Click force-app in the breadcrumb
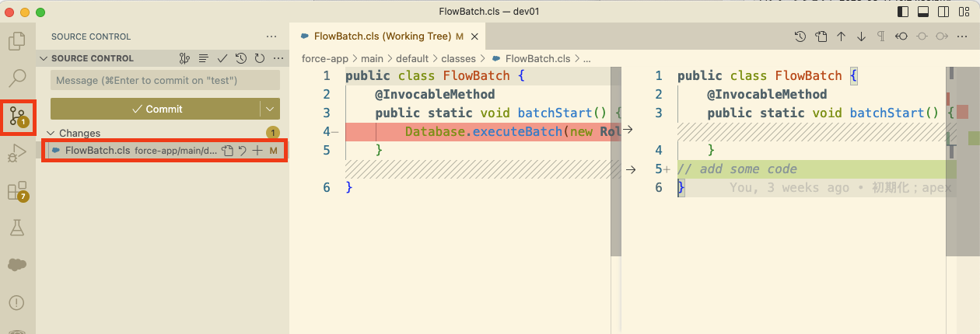Image resolution: width=980 pixels, height=334 pixels. pyautogui.click(x=324, y=58)
